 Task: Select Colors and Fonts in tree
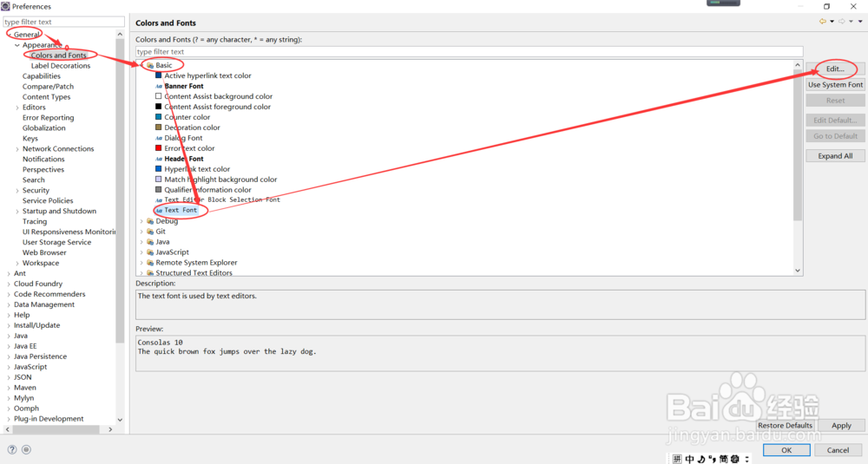pyautogui.click(x=59, y=56)
